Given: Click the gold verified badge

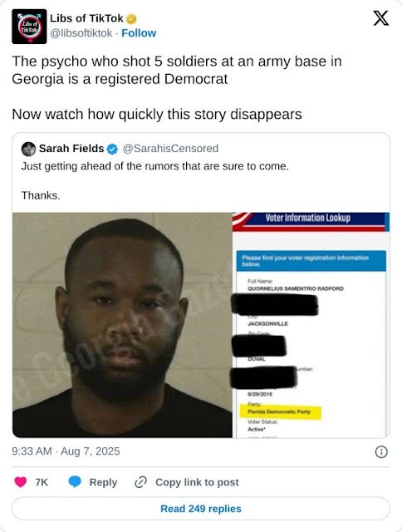Looking at the screenshot, I should (131, 19).
